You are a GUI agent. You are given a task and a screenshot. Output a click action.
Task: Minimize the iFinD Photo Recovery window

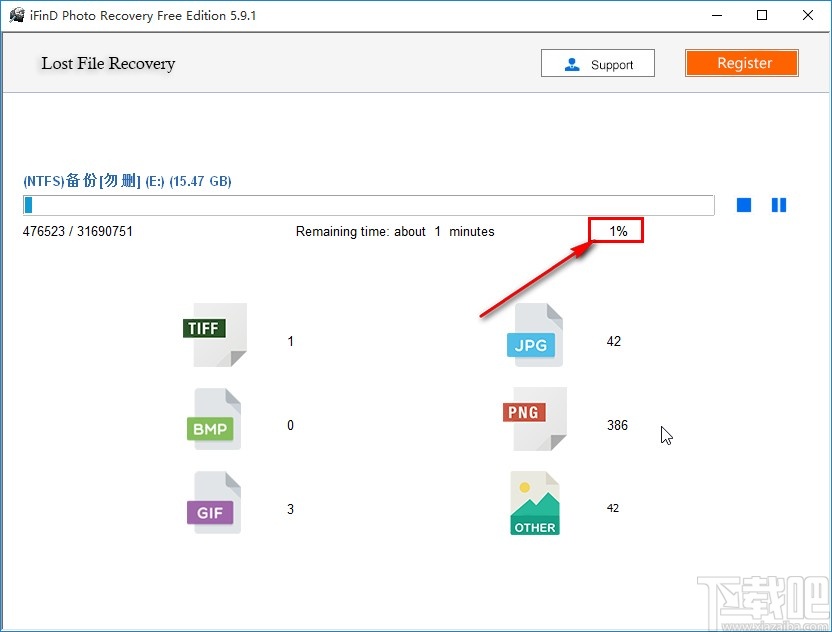tap(717, 15)
